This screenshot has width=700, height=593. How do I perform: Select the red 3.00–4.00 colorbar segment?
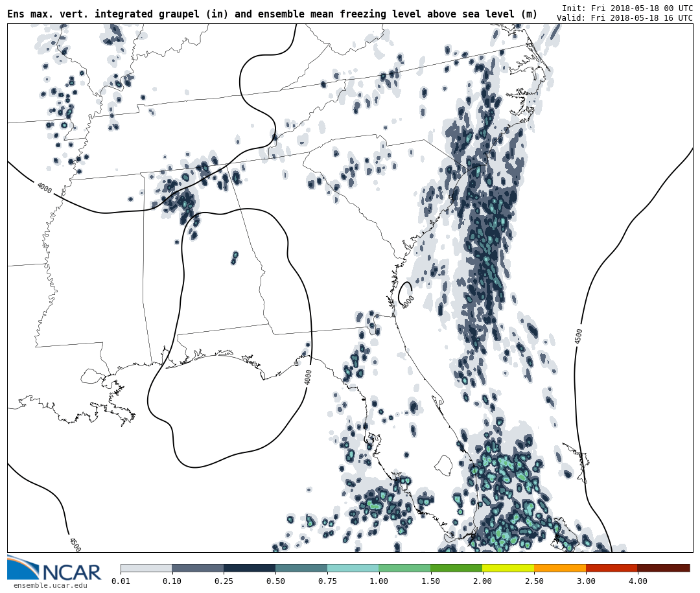(x=611, y=568)
